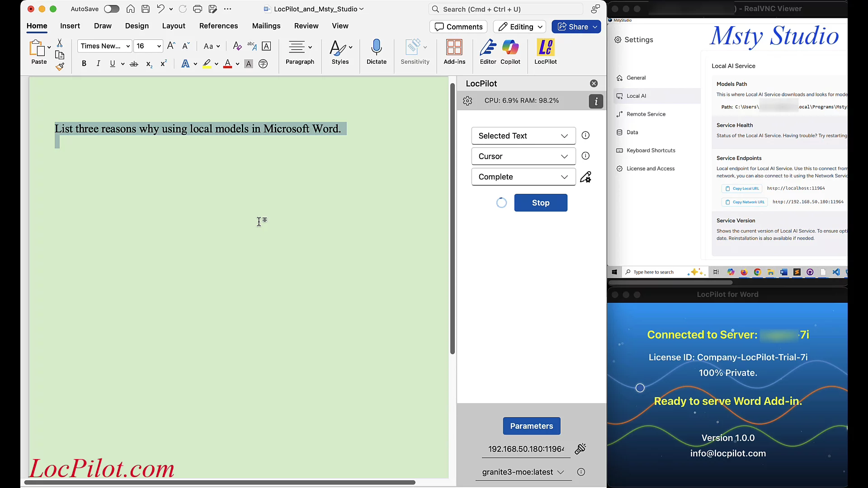The image size is (868, 488).
Task: Click the prompt edit icon next to Complete
Action: (x=585, y=177)
